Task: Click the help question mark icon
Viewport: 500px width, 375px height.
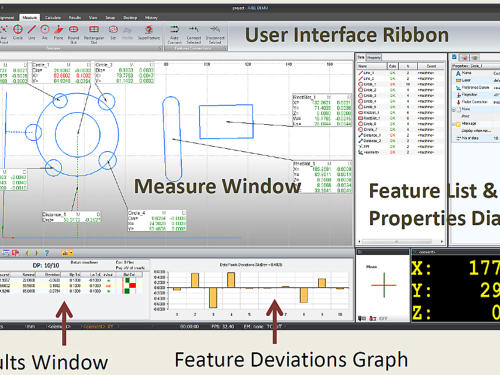Action: coord(47,253)
